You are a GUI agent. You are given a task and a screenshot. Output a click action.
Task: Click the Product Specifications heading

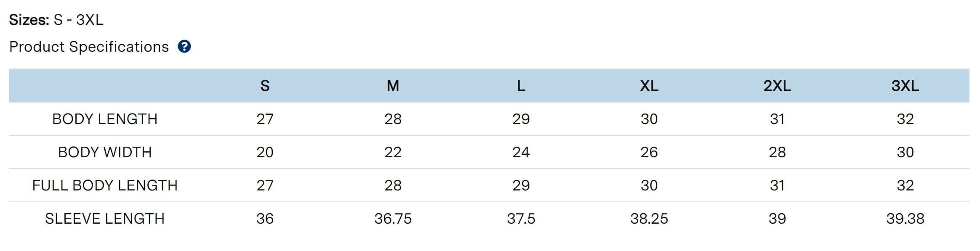89,47
